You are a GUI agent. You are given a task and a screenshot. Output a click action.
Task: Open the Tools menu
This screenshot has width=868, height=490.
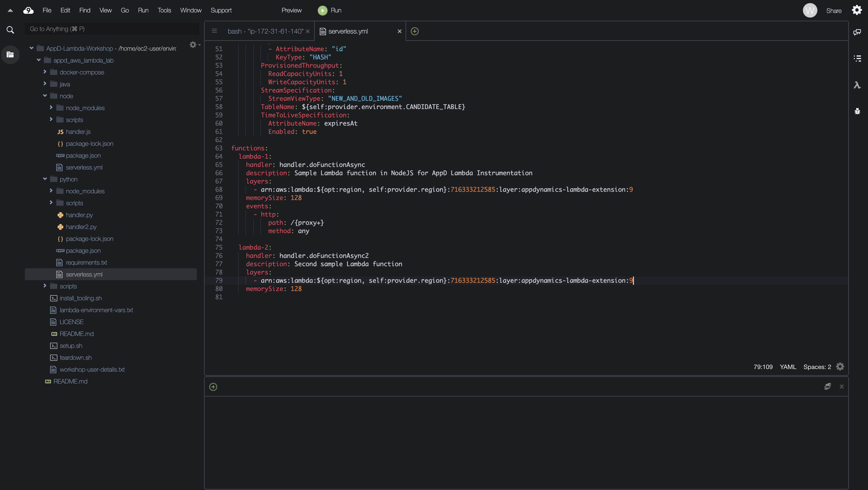pyautogui.click(x=164, y=10)
